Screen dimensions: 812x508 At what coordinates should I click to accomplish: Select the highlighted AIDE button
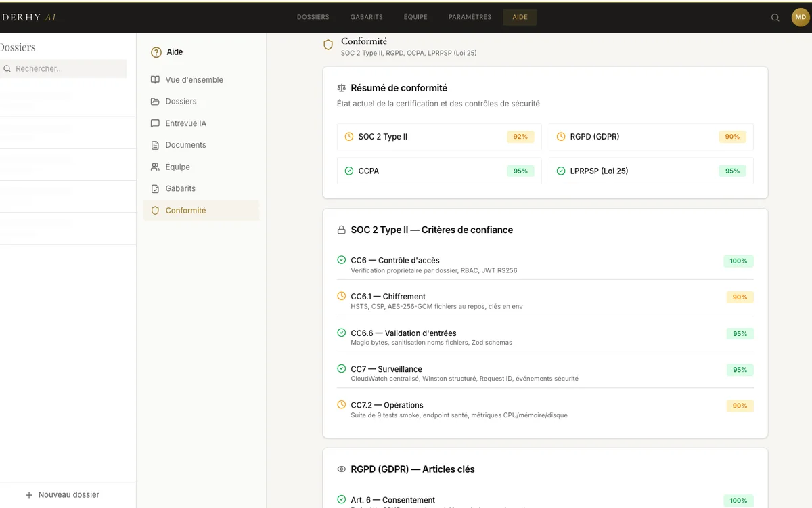coord(520,17)
